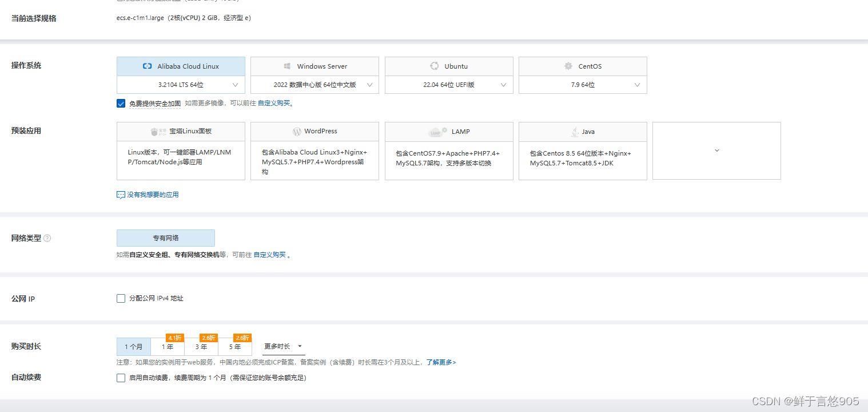Choose the 宝塔Linux面板 preinstalled app card

click(x=181, y=151)
